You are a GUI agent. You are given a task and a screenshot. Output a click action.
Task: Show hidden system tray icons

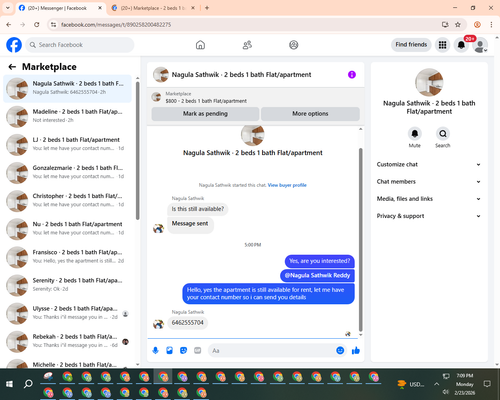[x=436, y=384]
